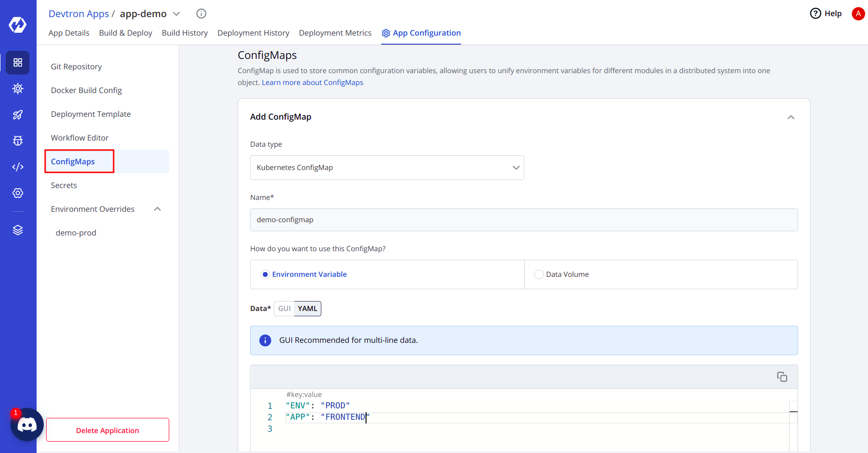Screen dimensions: 868x453
Task: Open the Chart Store rocket icon
Action: point(18,114)
